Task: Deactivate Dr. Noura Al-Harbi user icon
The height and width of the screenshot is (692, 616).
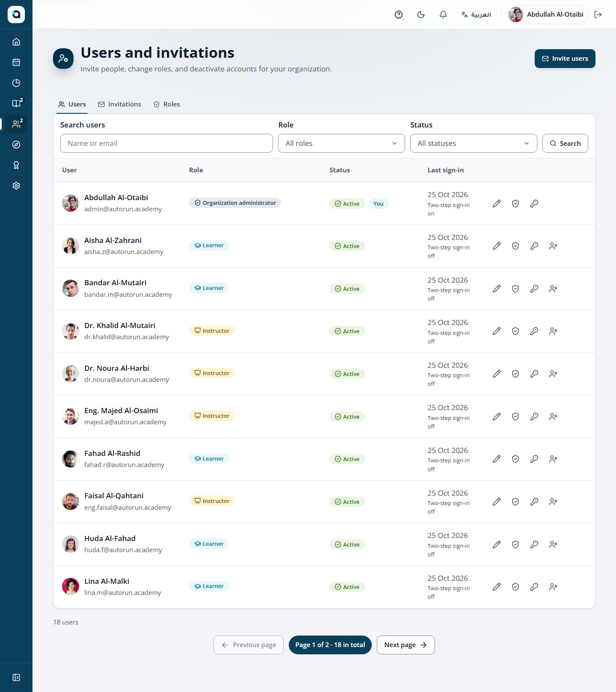Action: coord(553,374)
